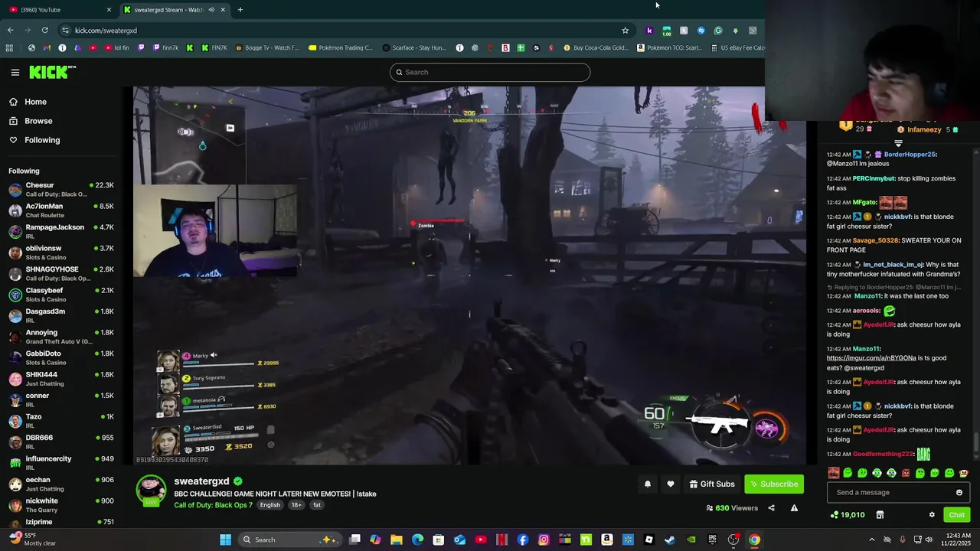
Task: Go back in browser history
Action: 11,31
